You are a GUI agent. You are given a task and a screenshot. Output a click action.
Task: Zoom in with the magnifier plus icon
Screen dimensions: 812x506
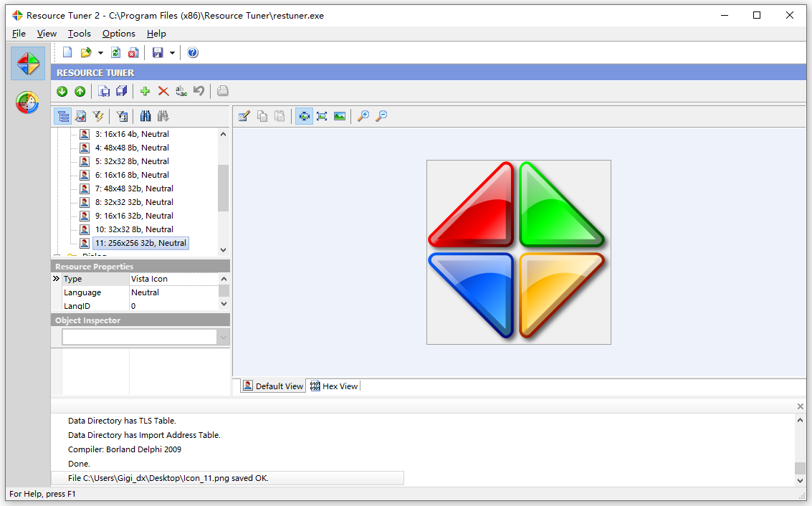coord(363,116)
